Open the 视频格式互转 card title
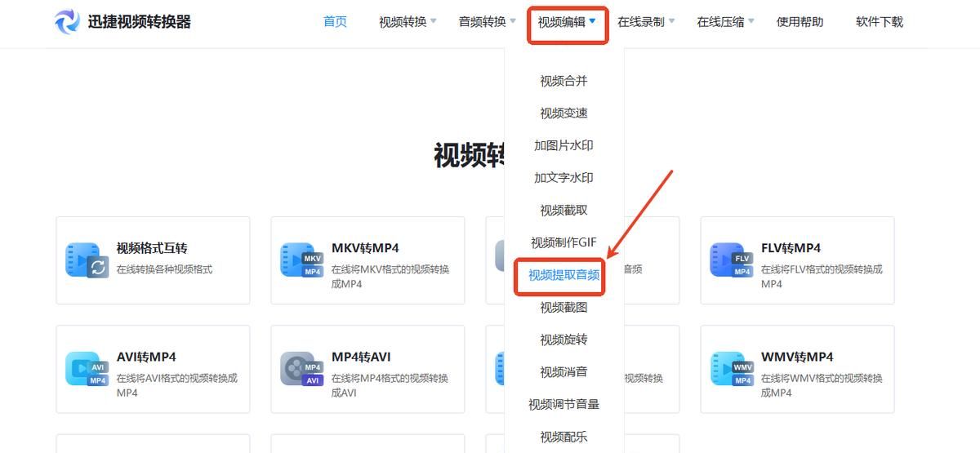This screenshot has width=980, height=453. click(x=152, y=248)
